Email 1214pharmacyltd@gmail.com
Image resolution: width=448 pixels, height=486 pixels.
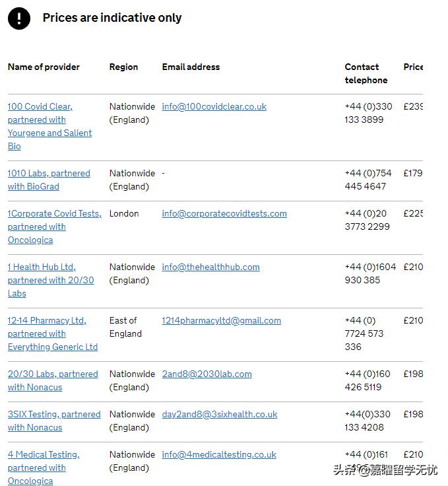tap(221, 320)
